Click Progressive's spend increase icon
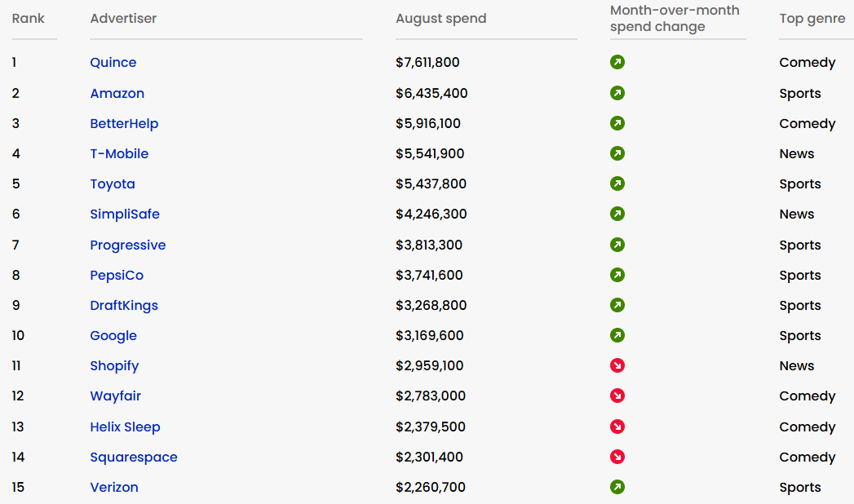The height and width of the screenshot is (504, 854). [x=617, y=245]
